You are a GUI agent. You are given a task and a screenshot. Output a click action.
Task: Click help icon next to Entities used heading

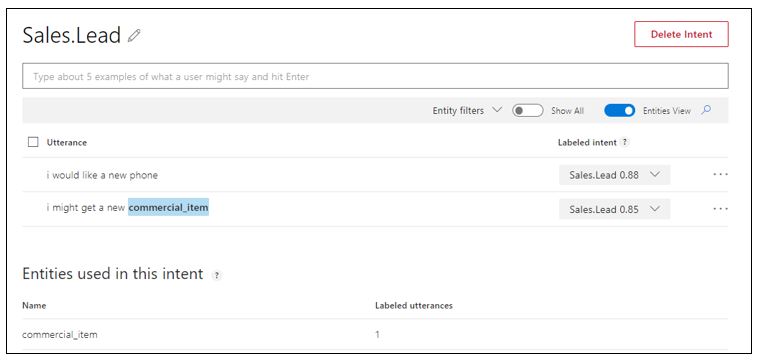click(x=216, y=275)
